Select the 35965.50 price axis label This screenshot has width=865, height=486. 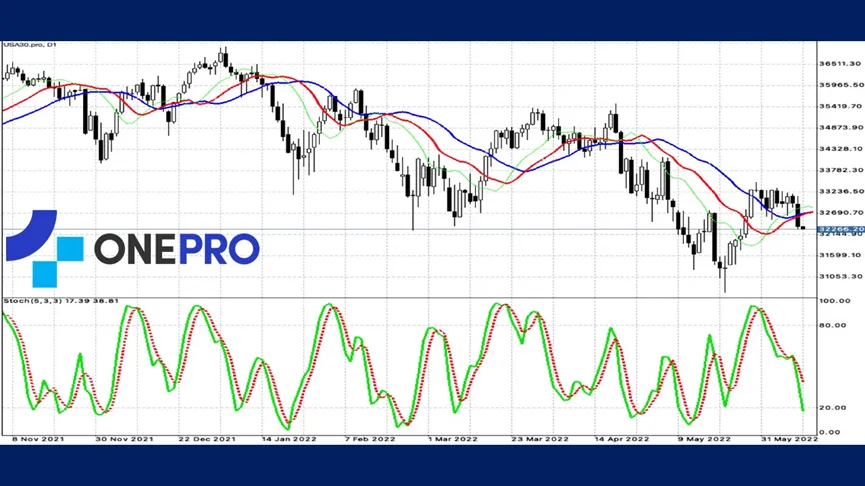click(x=841, y=85)
